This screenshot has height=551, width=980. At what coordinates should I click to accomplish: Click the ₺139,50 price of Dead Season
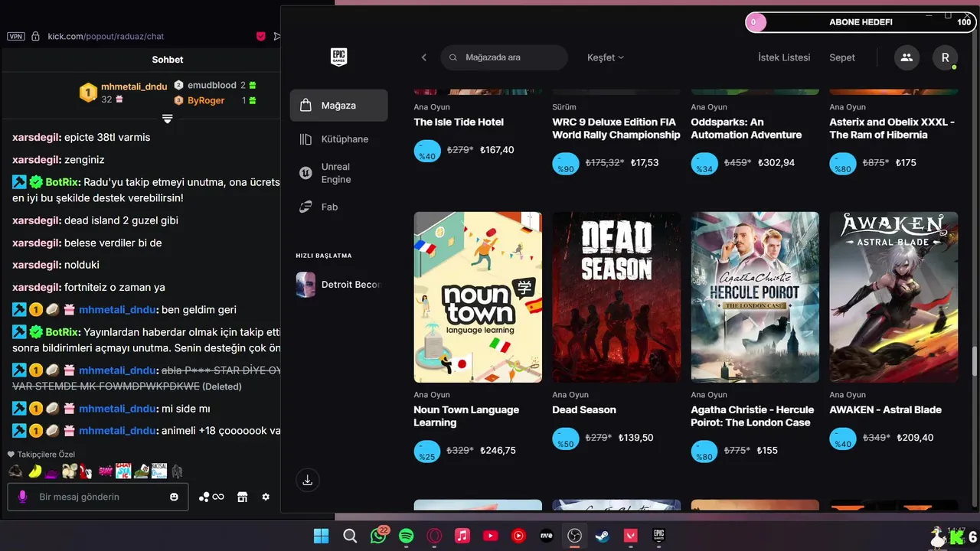coord(637,438)
